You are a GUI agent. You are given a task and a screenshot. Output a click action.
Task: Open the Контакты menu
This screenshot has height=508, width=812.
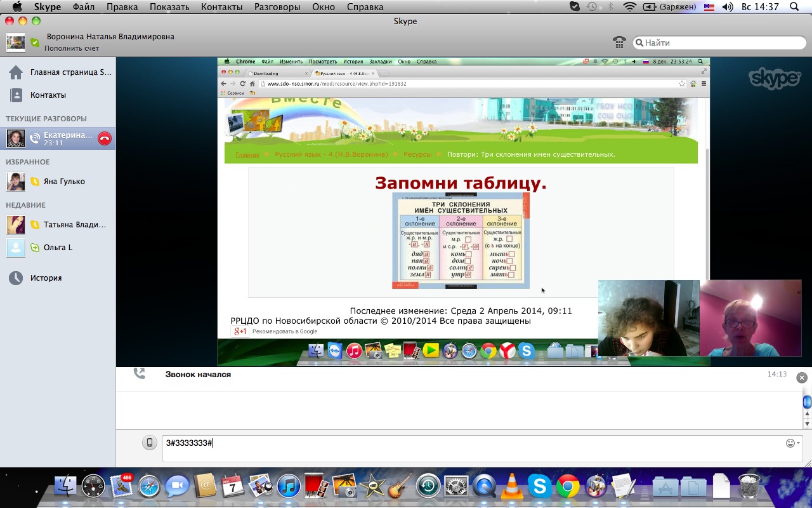221,7
